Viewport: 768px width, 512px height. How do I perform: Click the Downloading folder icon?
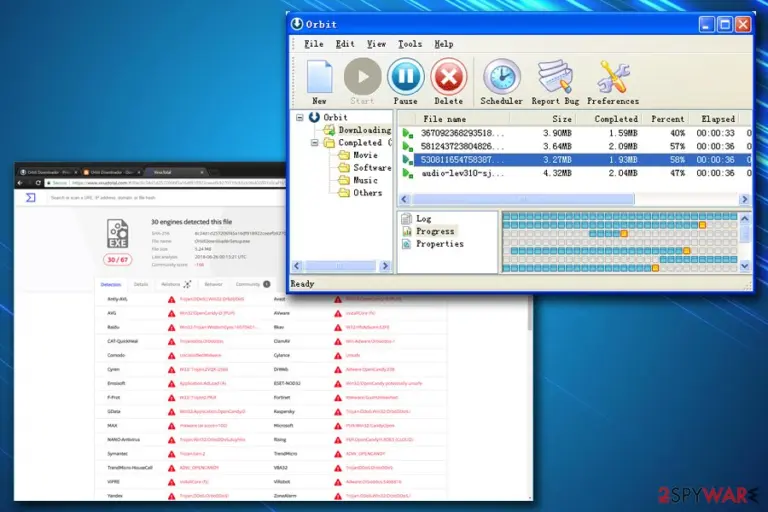click(x=329, y=130)
